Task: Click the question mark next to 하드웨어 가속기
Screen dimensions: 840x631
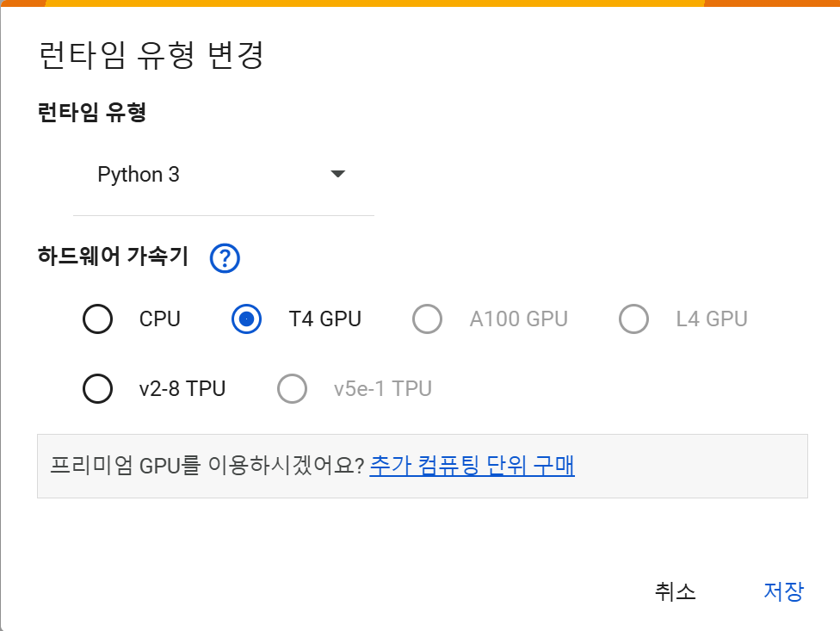Action: (x=224, y=258)
